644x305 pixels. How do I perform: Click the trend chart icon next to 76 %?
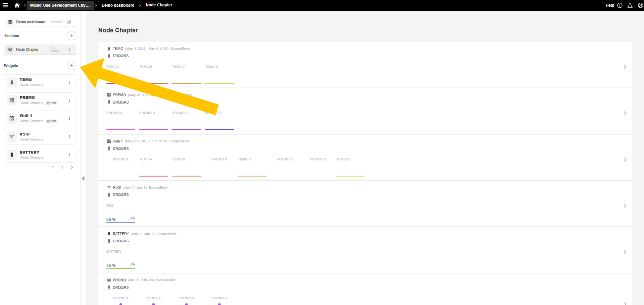pyautogui.click(x=133, y=265)
